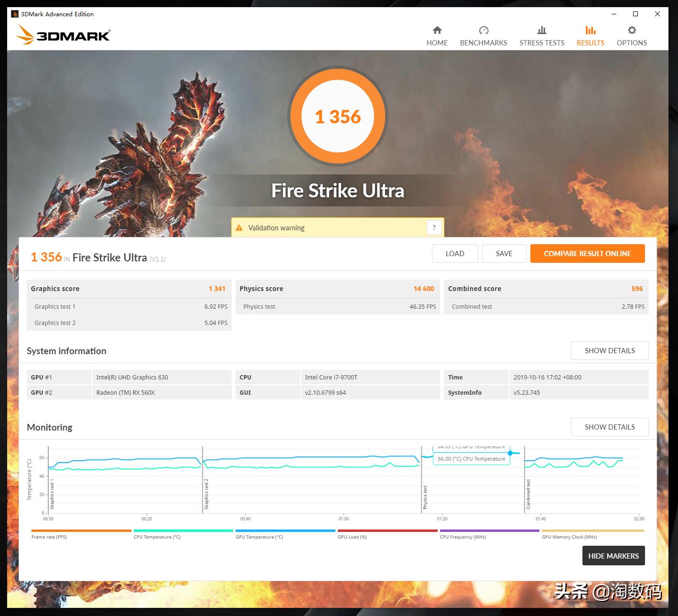The image size is (678, 616).
Task: Select the Home icon
Action: [x=437, y=30]
